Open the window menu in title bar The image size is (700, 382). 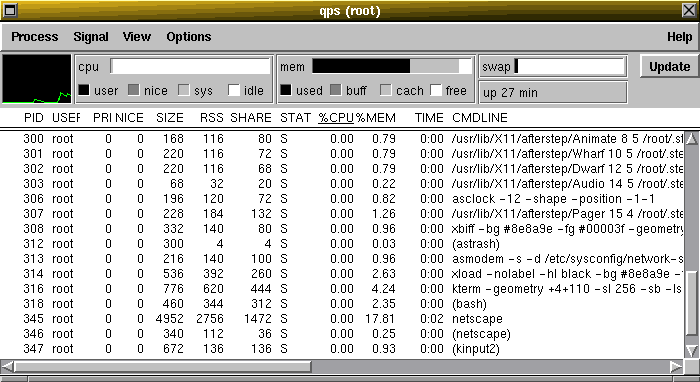[x=9, y=10]
